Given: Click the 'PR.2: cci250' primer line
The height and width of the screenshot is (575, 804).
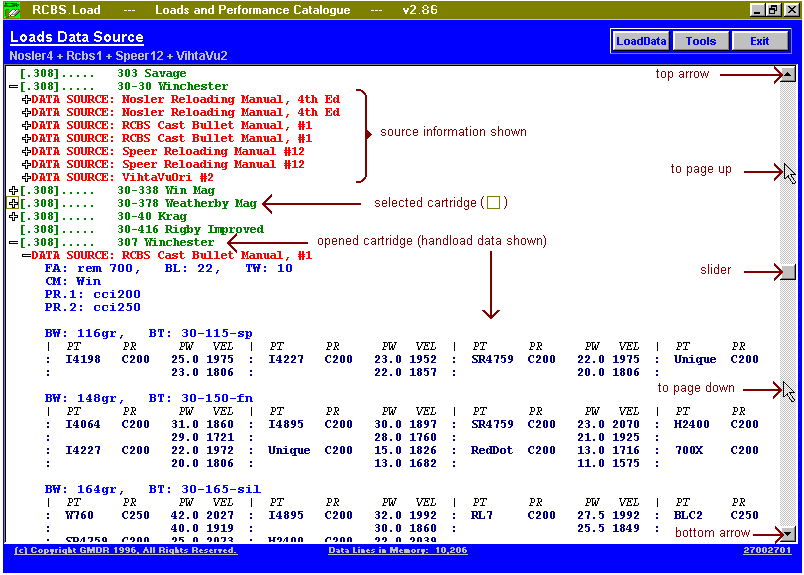Looking at the screenshot, I should click(93, 307).
